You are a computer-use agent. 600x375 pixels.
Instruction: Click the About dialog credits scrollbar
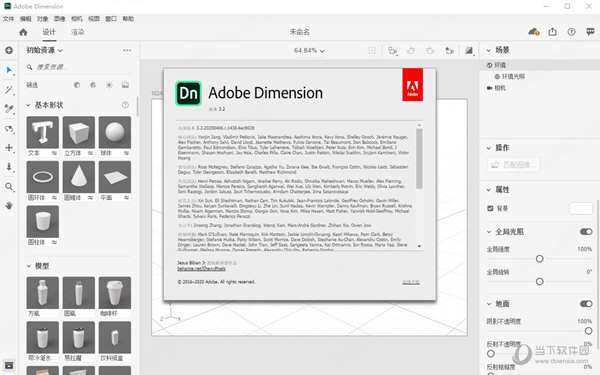pos(419,158)
